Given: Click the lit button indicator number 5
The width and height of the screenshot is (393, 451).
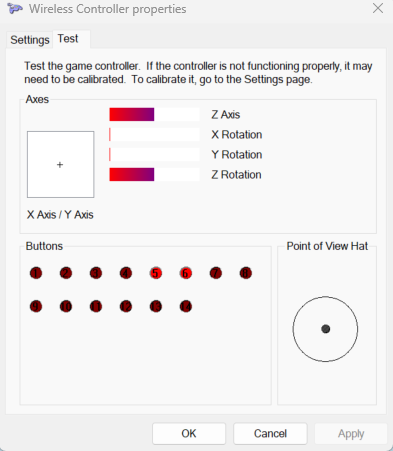Looking at the screenshot, I should click(x=156, y=273).
